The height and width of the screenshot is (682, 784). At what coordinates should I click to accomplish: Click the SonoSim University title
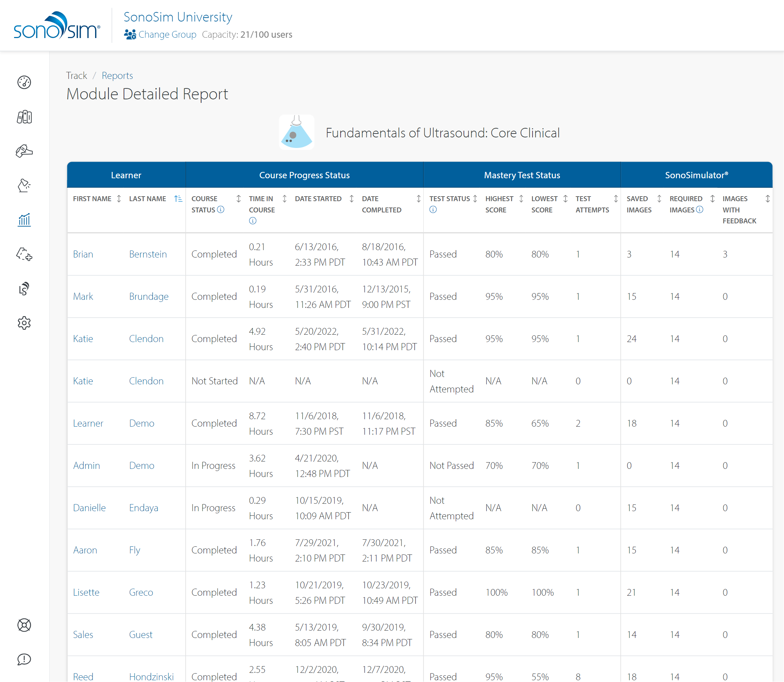pyautogui.click(x=178, y=17)
